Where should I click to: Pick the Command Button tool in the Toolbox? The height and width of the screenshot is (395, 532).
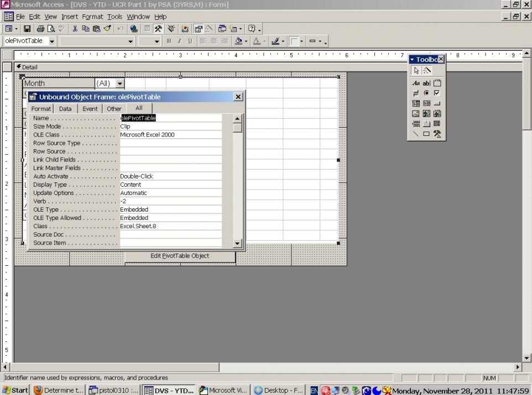(437, 103)
